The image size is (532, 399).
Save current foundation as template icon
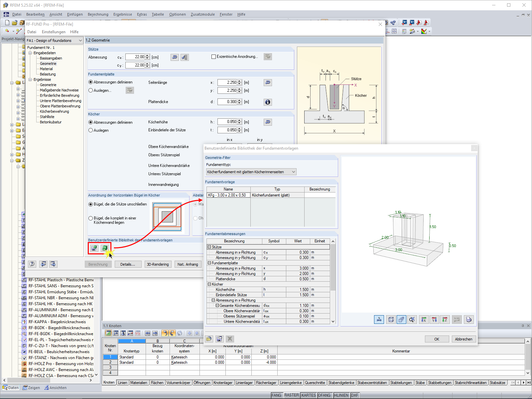(94, 248)
